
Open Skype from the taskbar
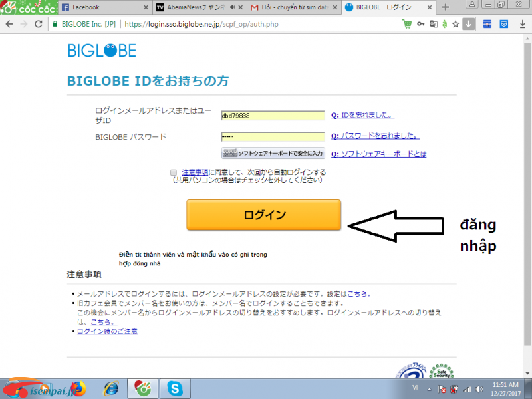click(x=175, y=389)
